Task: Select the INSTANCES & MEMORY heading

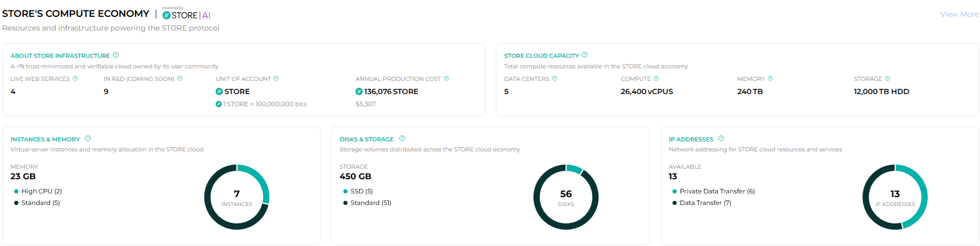Action: point(45,139)
